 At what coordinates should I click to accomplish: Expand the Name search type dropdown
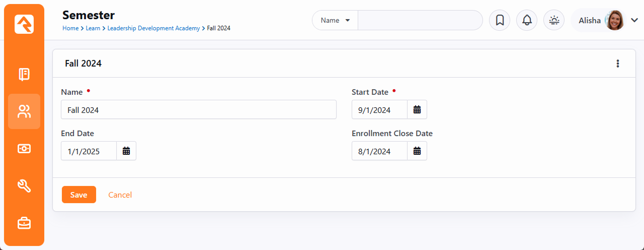coord(335,20)
